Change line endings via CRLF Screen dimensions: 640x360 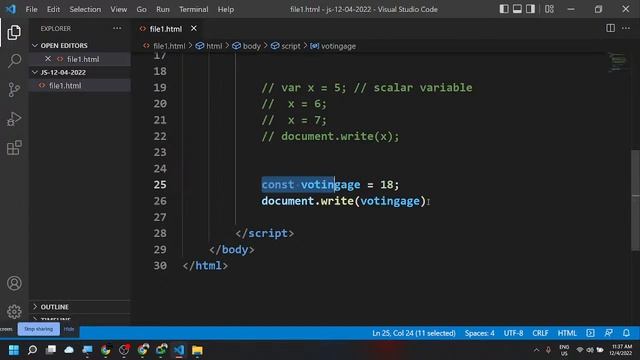(x=540, y=333)
